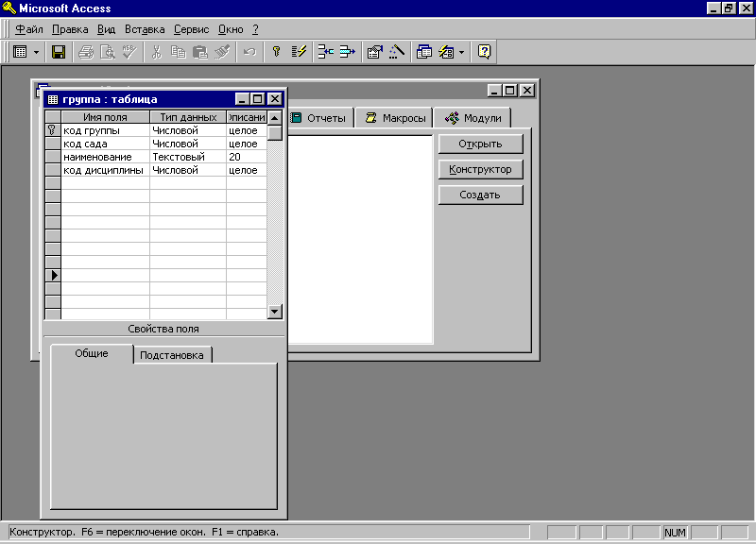Toggle the Primary Key icon in toolbar
Screen dimensions: 756x544
tap(276, 52)
